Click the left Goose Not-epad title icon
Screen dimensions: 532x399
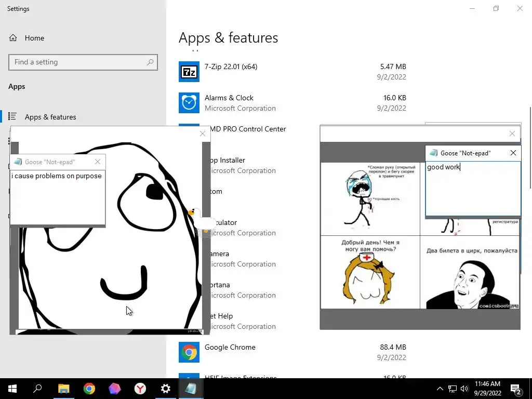[18, 162]
